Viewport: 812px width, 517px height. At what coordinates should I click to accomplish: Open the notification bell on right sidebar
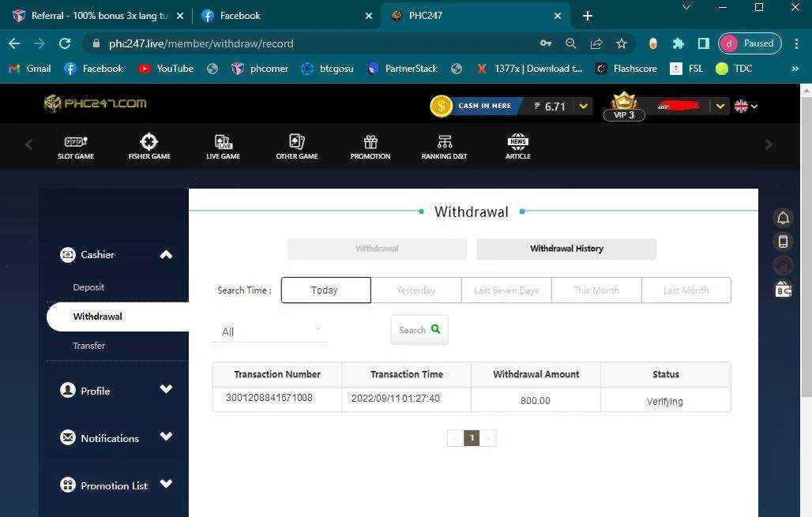[783, 218]
